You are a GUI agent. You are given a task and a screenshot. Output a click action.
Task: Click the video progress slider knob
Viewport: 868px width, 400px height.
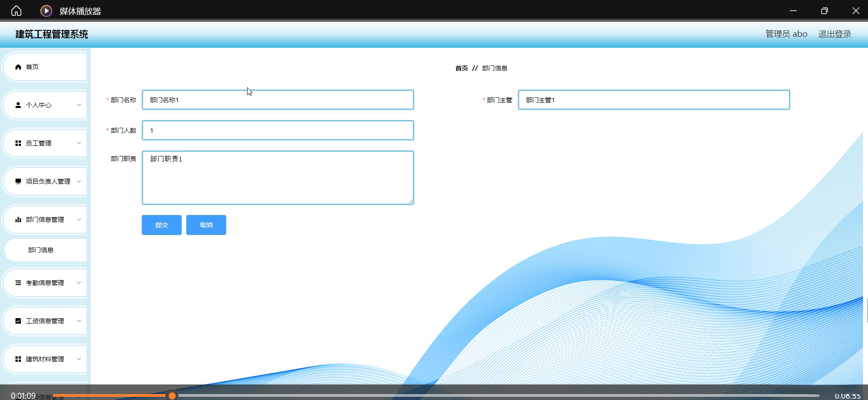[x=172, y=396]
